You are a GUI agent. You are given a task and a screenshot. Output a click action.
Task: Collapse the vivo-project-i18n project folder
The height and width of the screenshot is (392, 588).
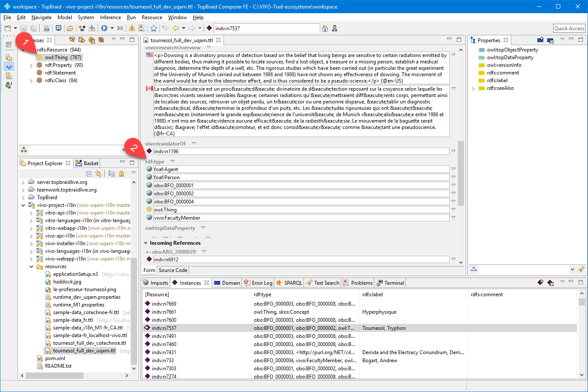coord(23,205)
